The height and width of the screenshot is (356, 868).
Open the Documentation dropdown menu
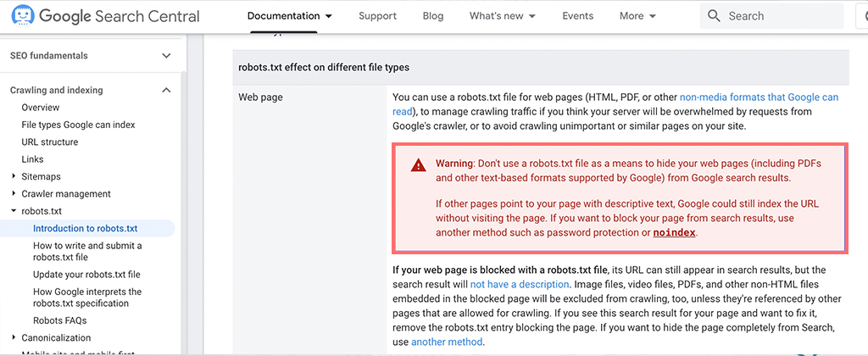(x=290, y=16)
